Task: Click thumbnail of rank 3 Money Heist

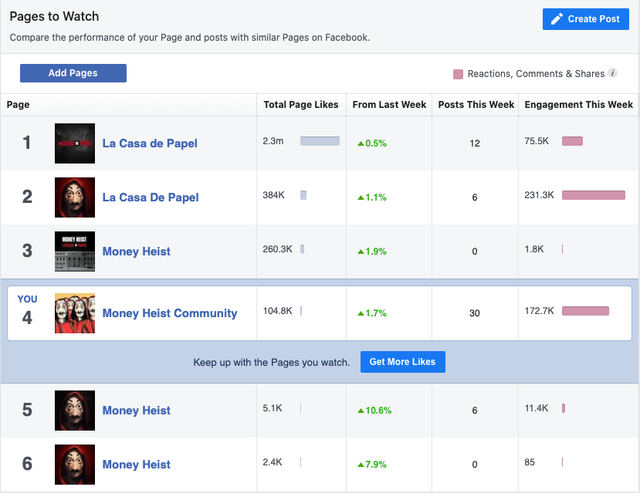Action: [75, 251]
